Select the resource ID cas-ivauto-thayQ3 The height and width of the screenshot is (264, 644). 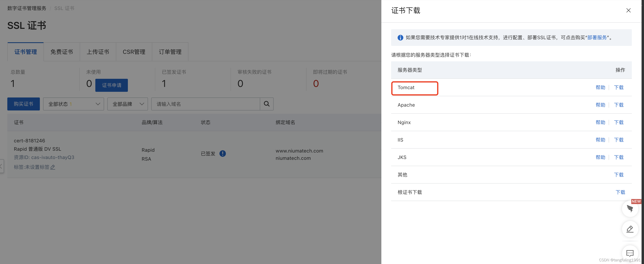pyautogui.click(x=53, y=157)
